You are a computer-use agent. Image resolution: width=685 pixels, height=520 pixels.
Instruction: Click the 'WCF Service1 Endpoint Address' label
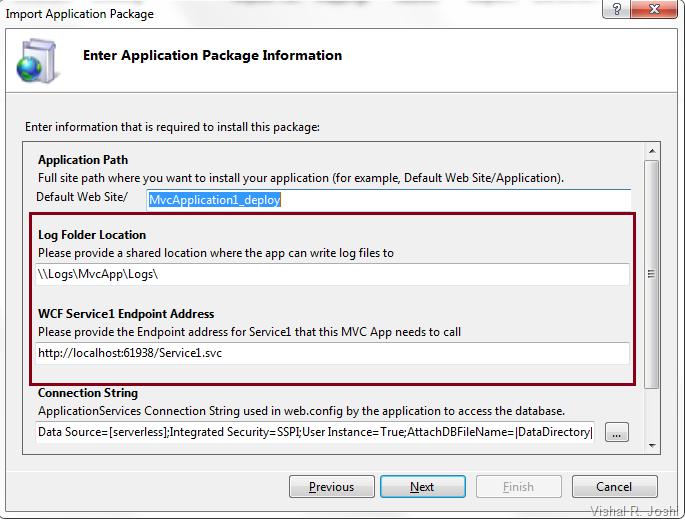point(126,314)
